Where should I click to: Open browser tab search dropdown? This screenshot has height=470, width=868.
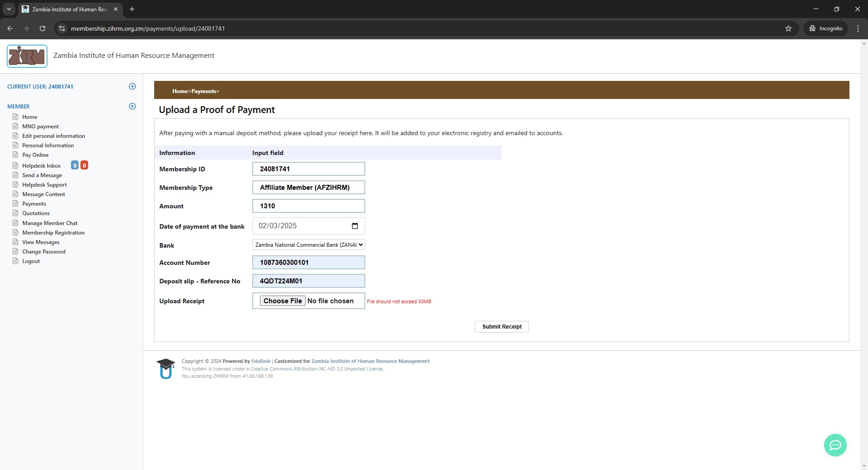click(x=9, y=9)
